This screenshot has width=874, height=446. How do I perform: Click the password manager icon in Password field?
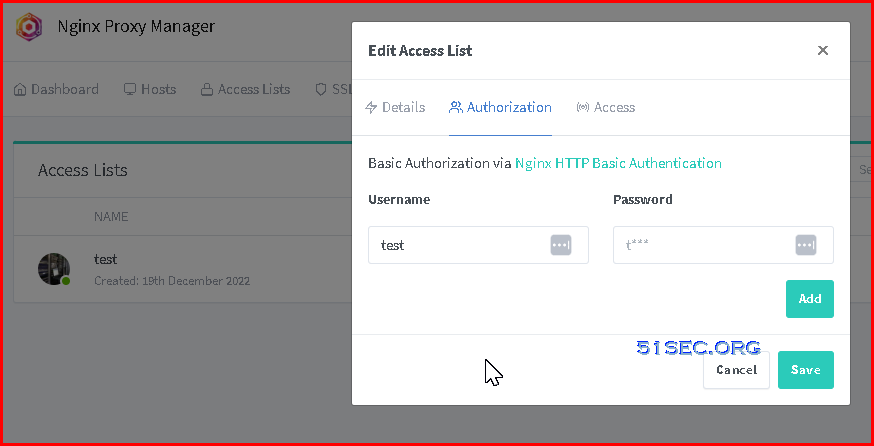point(805,245)
